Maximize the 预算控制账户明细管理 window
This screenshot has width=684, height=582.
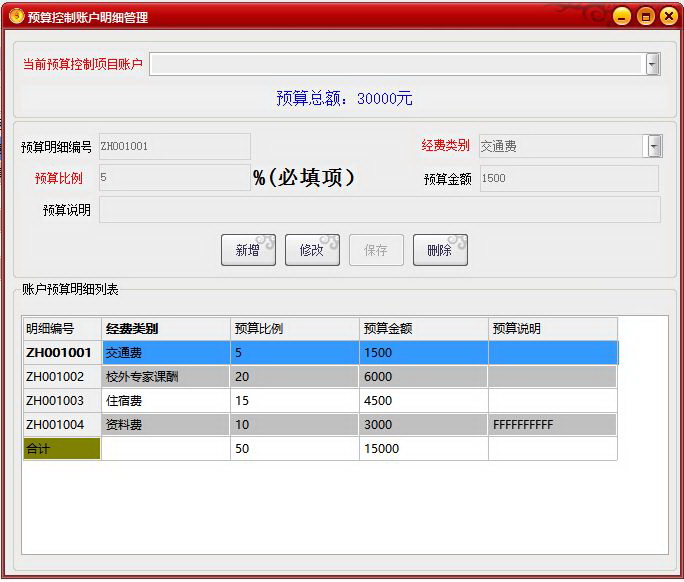646,17
